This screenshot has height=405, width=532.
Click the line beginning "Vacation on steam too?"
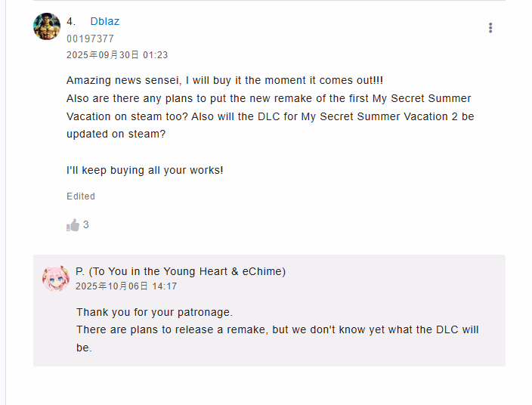click(x=270, y=116)
